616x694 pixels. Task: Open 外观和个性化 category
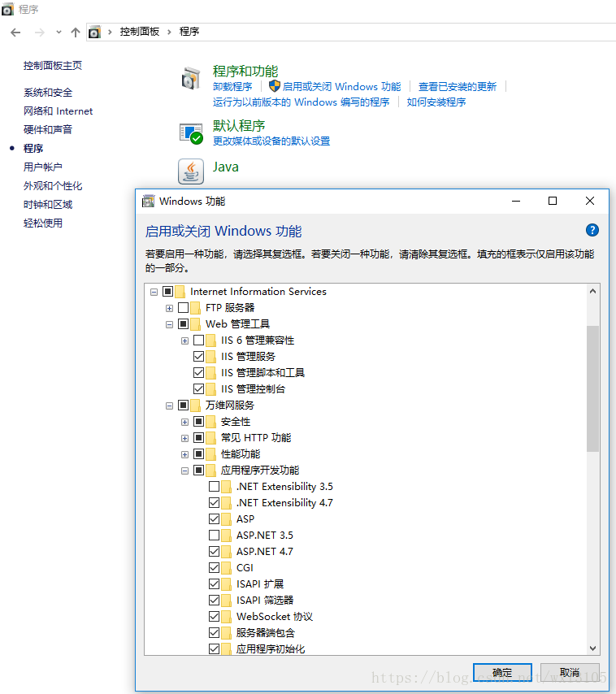click(x=53, y=186)
